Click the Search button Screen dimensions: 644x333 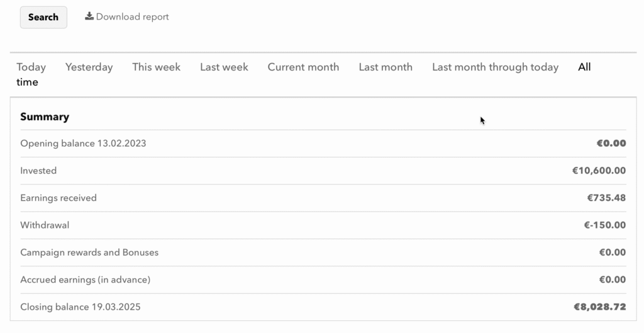(x=43, y=17)
